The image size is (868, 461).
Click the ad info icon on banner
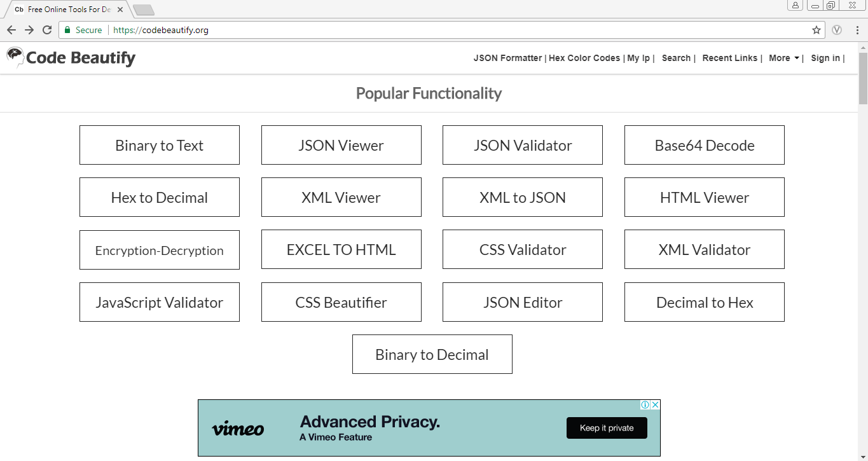645,405
